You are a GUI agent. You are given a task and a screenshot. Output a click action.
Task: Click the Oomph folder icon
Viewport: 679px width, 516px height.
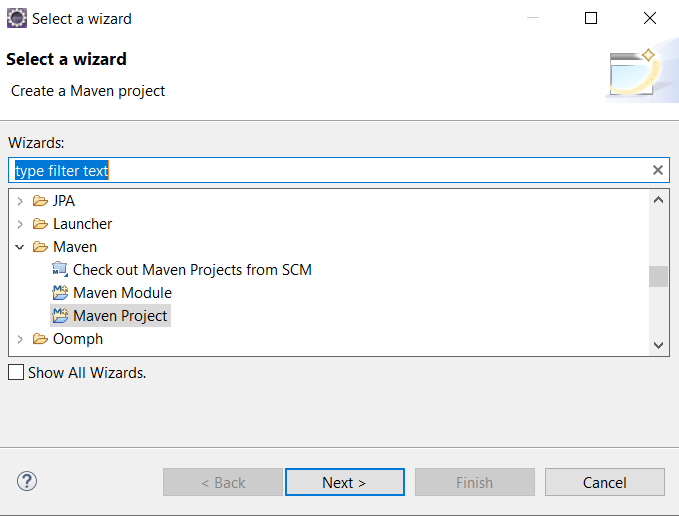click(40, 339)
